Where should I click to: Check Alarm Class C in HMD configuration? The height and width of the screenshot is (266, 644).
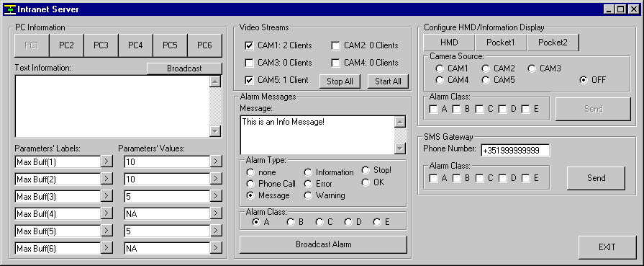click(x=479, y=109)
